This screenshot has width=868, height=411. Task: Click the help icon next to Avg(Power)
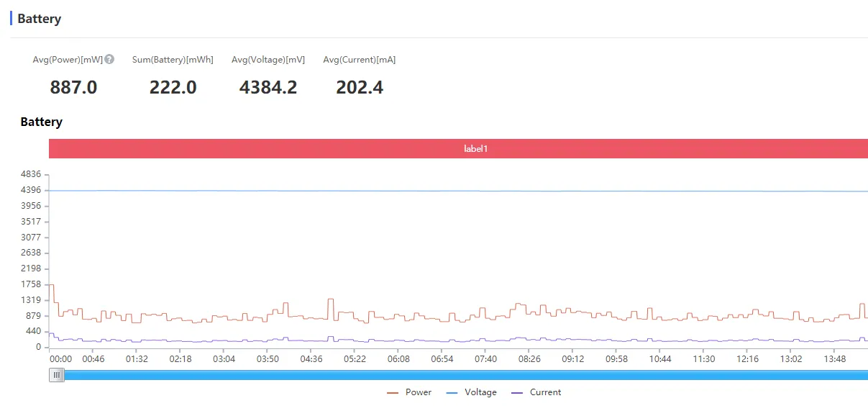tap(109, 59)
